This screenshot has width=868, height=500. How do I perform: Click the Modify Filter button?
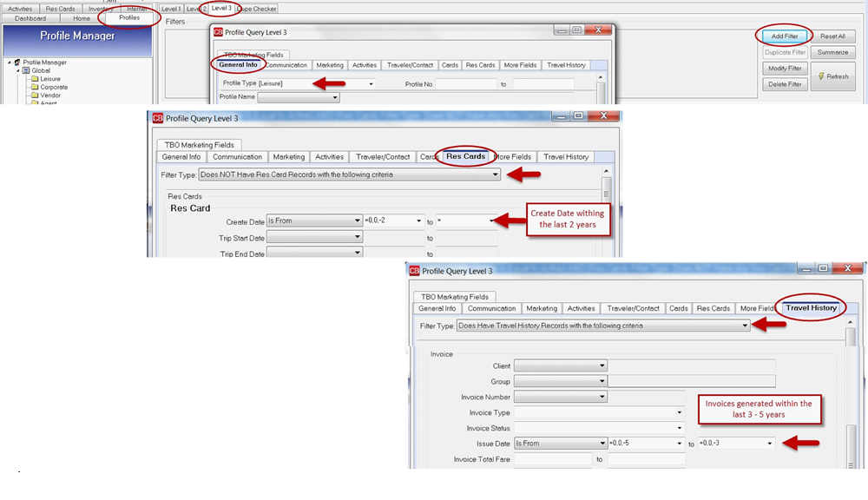click(x=785, y=68)
